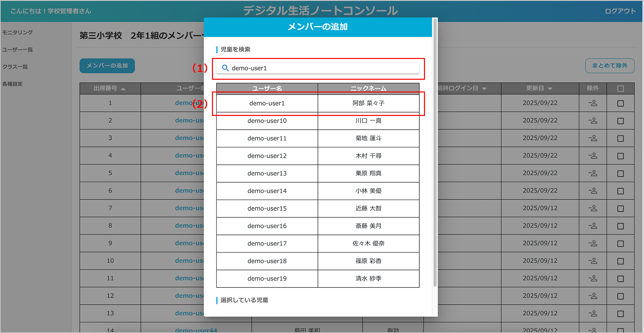Click remove-user icon for attendance number 10

pos(593,261)
